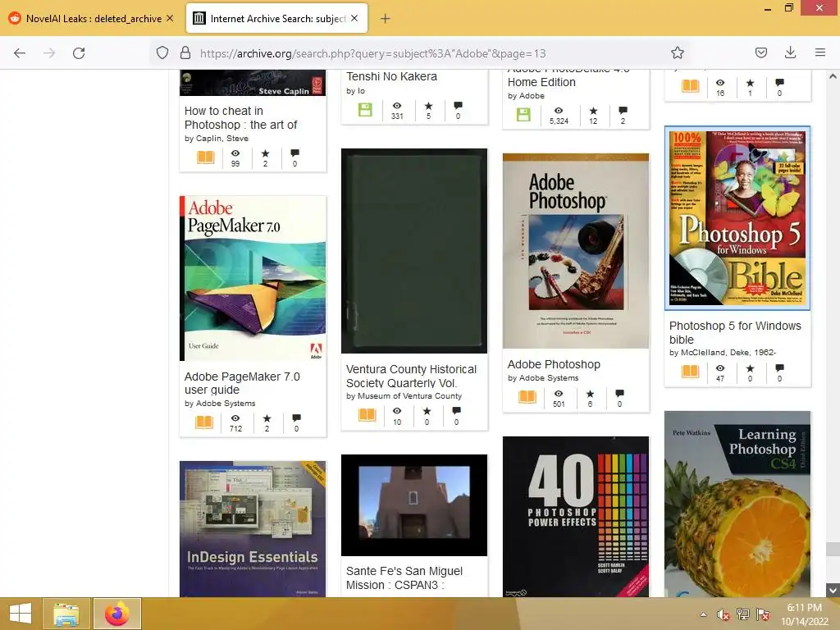Click the page scrollbar down arrow
The image size is (840, 630).
833,590
